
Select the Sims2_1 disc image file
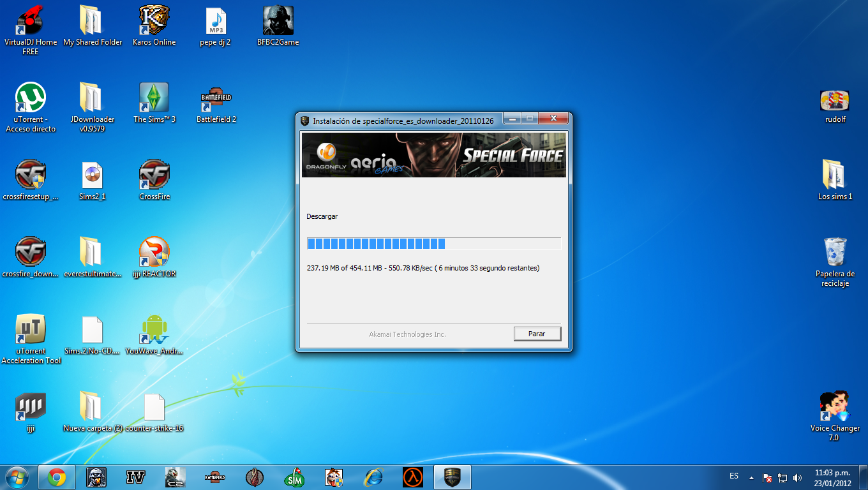click(x=93, y=181)
